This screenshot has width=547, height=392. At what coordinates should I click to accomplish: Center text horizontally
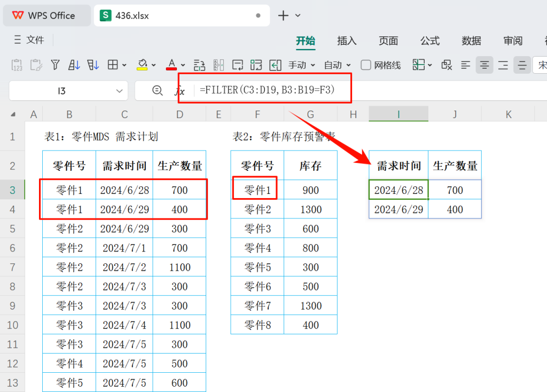click(484, 65)
